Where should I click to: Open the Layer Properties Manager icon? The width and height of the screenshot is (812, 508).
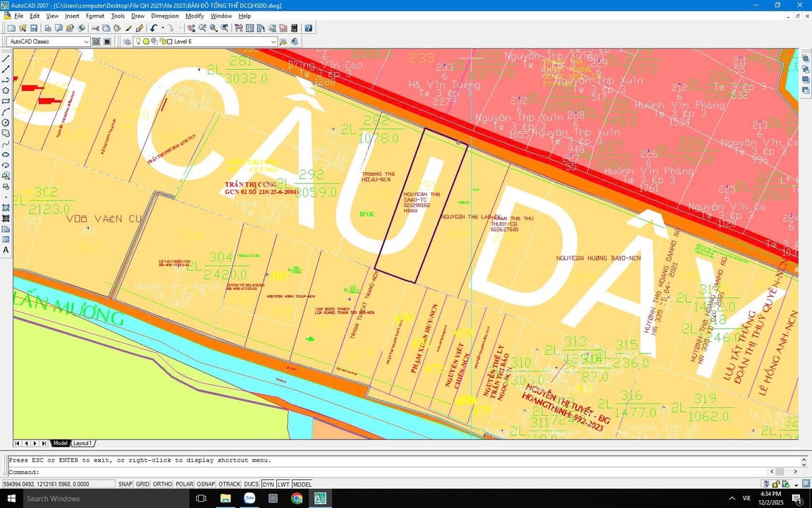click(127, 42)
